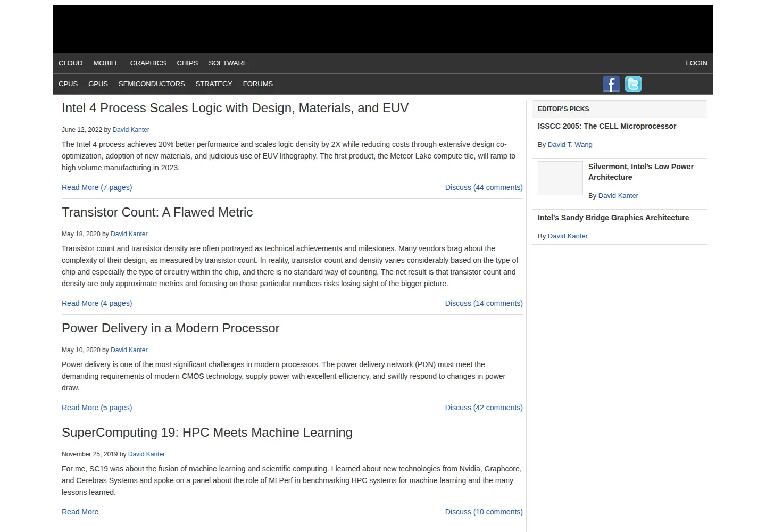
Task: Open the CLOUD menu item
Action: [71, 63]
